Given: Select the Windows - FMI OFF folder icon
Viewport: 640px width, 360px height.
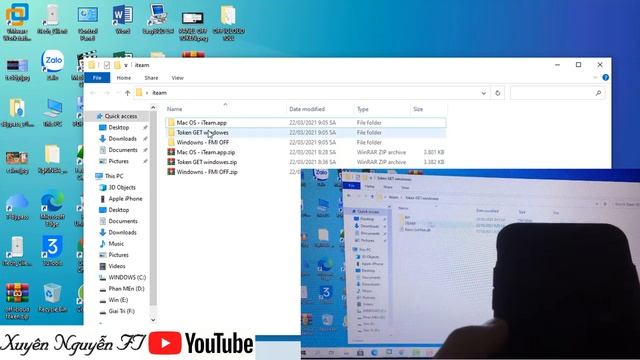Looking at the screenshot, I should pos(171,142).
